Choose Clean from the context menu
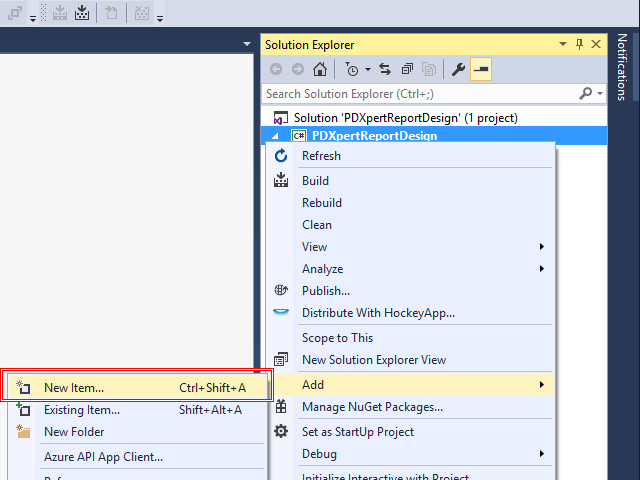This screenshot has height=480, width=640. click(411, 225)
